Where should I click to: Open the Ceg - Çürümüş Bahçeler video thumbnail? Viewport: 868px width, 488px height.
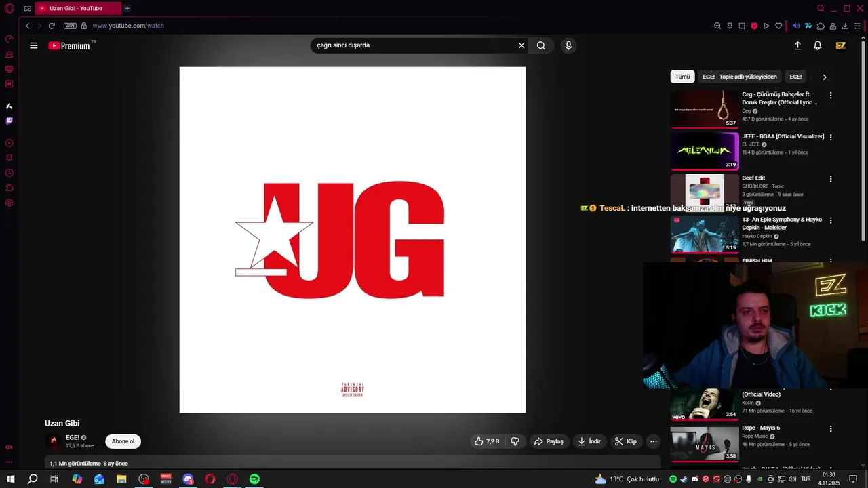(x=705, y=109)
